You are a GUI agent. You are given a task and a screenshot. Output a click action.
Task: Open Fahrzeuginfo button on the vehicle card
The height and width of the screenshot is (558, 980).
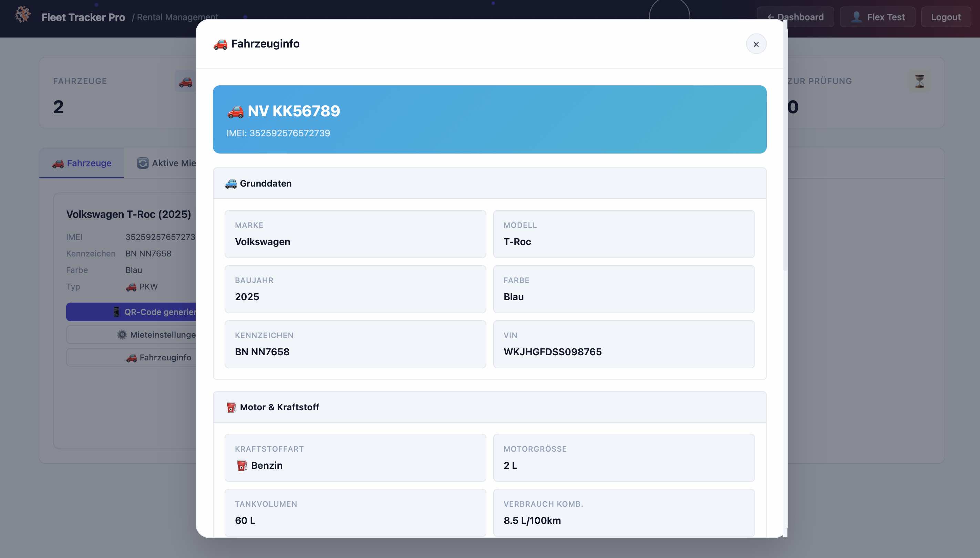131,358
